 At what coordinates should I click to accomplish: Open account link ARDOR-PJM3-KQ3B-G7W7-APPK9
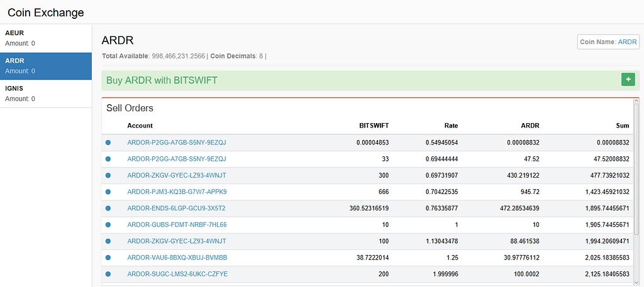[x=177, y=192]
